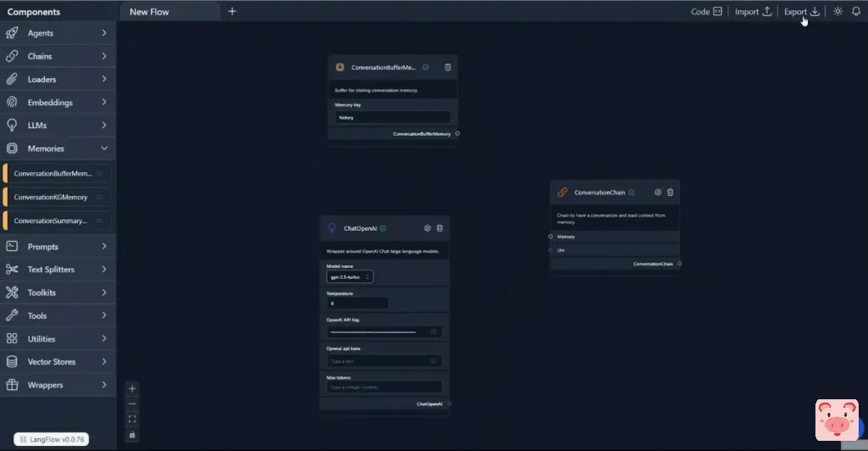Screen dimensions: 868x451
Task: Click the Wrappers gift icon
Action: pyautogui.click(x=12, y=385)
